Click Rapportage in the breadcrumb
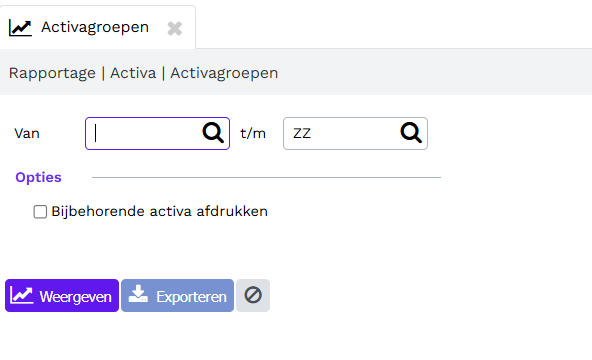 point(52,73)
